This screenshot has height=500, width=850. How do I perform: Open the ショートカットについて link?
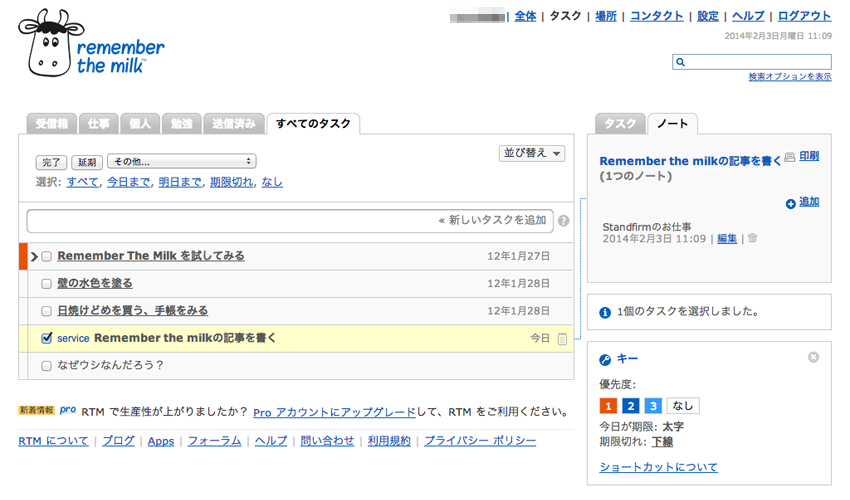(659, 467)
